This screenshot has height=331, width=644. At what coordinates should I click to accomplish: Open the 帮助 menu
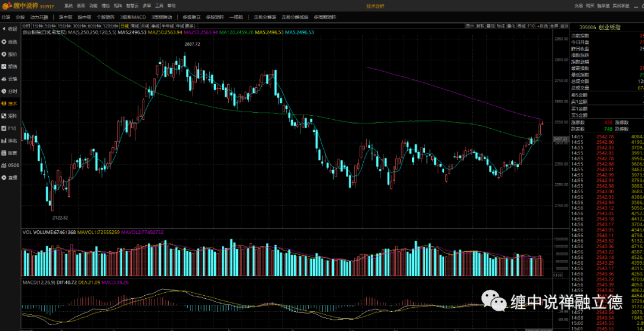coord(171,6)
